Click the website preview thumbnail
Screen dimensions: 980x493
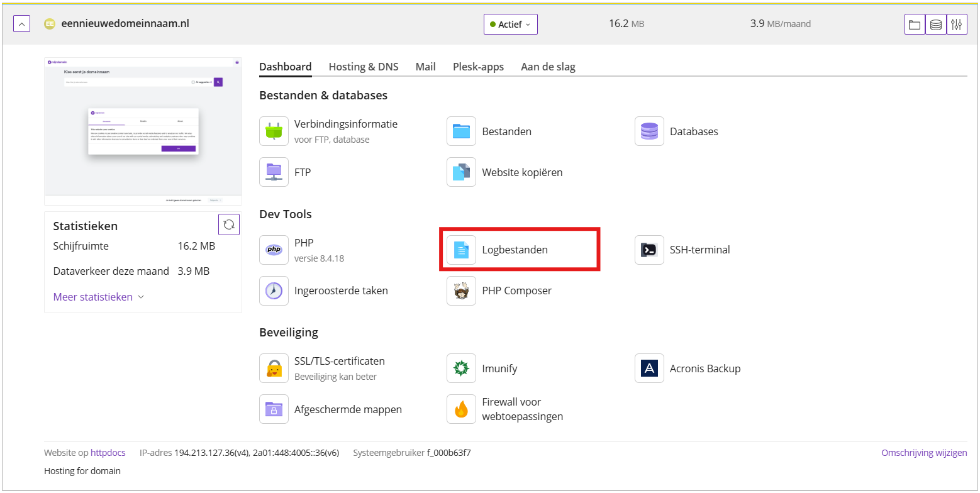coord(143,131)
